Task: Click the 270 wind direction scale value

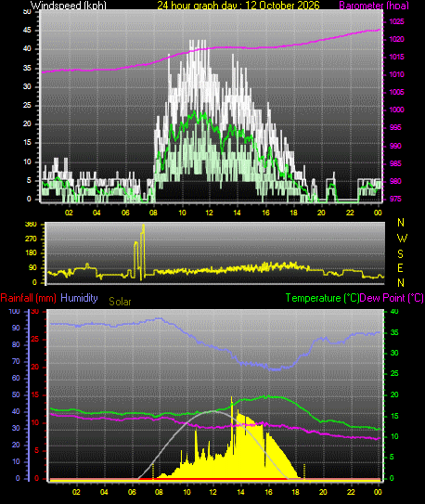Action: (x=31, y=239)
